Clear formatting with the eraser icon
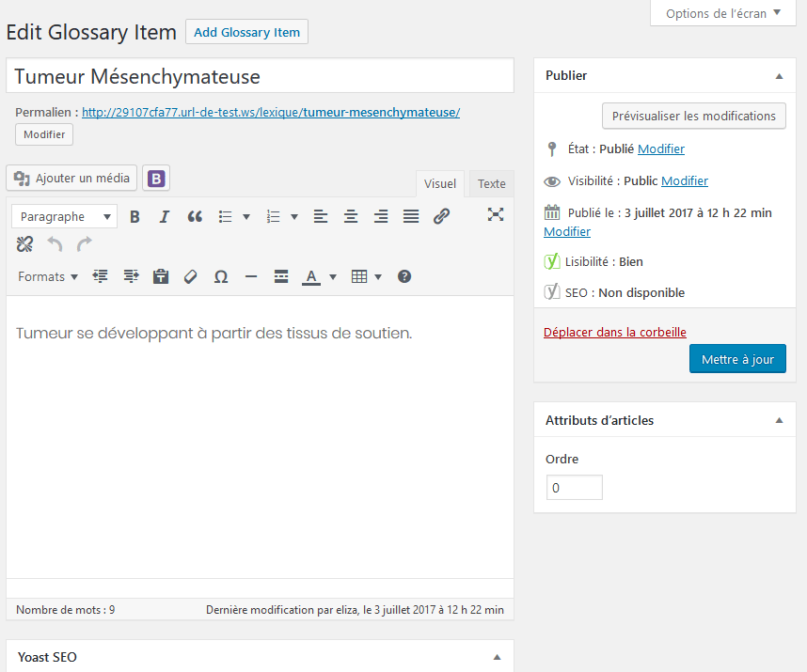This screenshot has width=807, height=672. (191, 277)
